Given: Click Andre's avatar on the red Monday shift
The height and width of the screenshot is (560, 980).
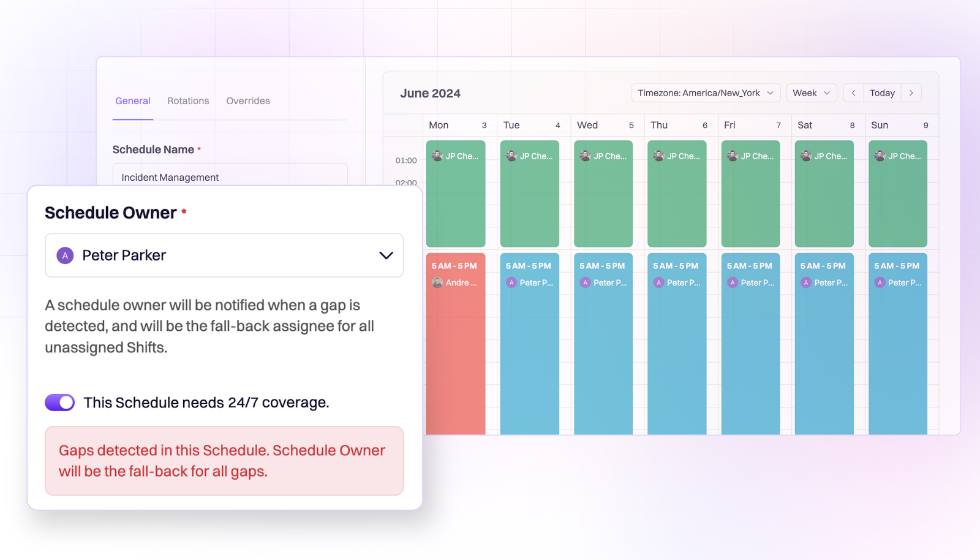Looking at the screenshot, I should 437,282.
